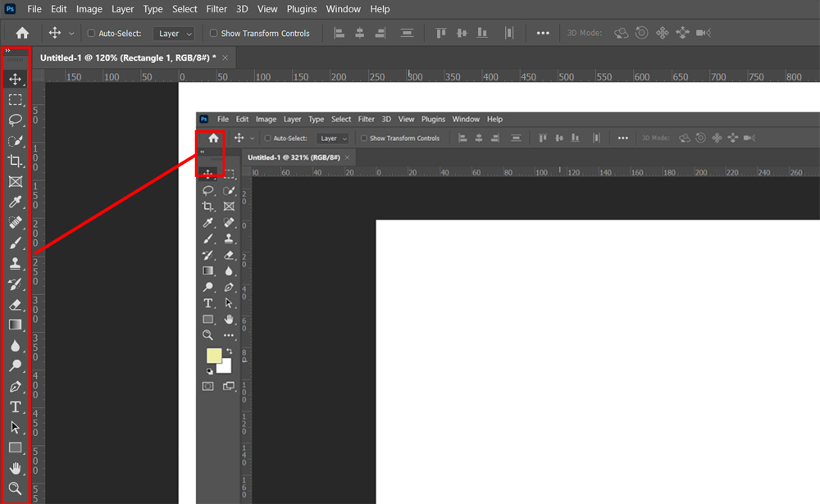This screenshot has width=820, height=504.
Task: Select the Move tool in the main single-column toolbar
Action: click(15, 79)
